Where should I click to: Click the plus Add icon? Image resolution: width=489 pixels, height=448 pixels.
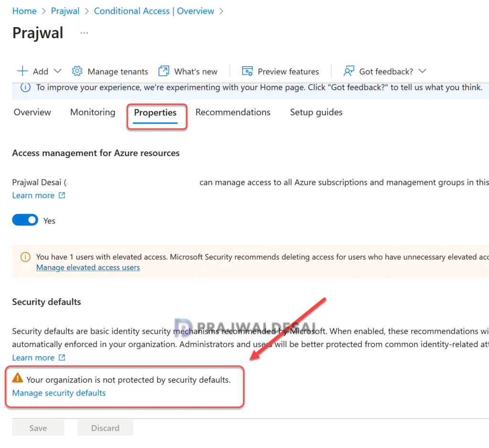tap(22, 71)
